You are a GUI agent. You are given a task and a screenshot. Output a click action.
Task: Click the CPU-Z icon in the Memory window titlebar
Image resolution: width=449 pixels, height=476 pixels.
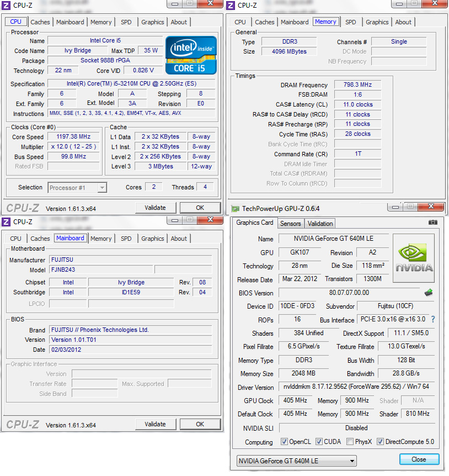tap(231, 5)
